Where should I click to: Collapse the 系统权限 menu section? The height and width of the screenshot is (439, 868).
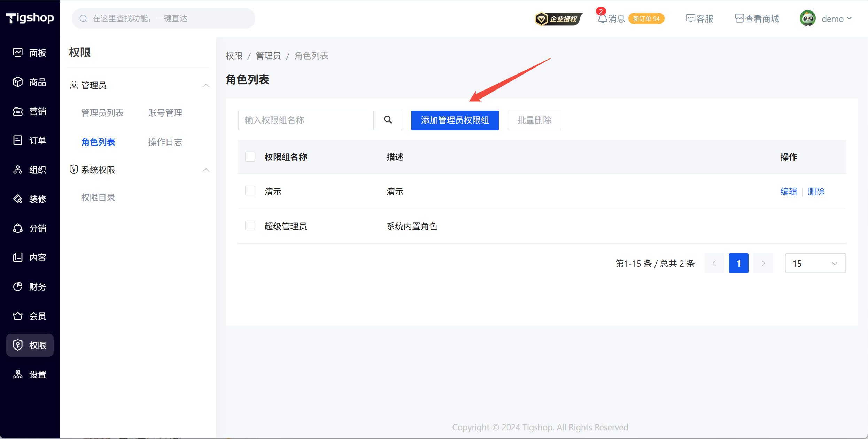point(206,170)
